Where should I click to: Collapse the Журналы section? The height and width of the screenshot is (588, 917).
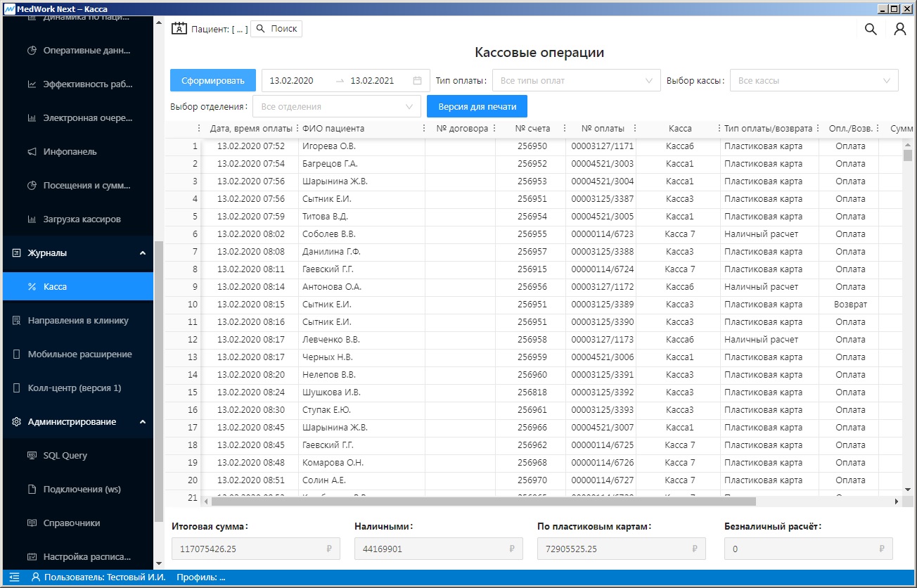point(143,253)
